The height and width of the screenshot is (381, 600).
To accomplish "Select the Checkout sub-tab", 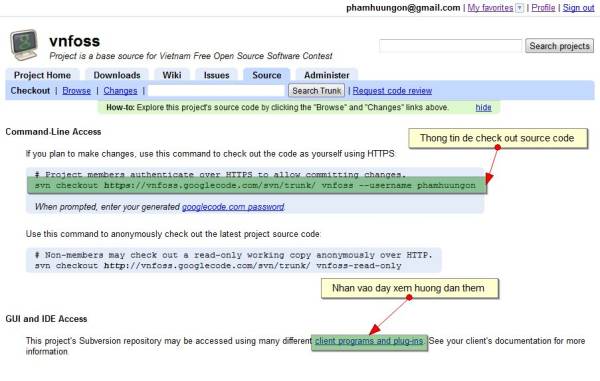I will 30,91.
